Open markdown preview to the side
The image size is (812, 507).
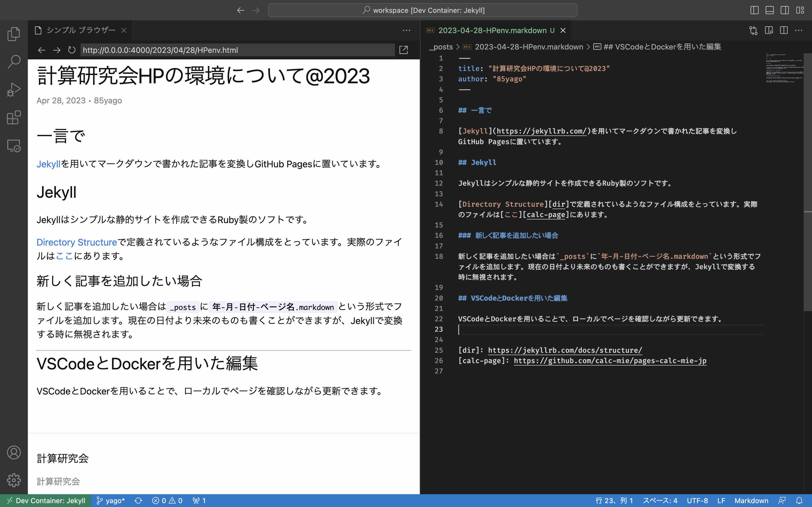click(769, 30)
